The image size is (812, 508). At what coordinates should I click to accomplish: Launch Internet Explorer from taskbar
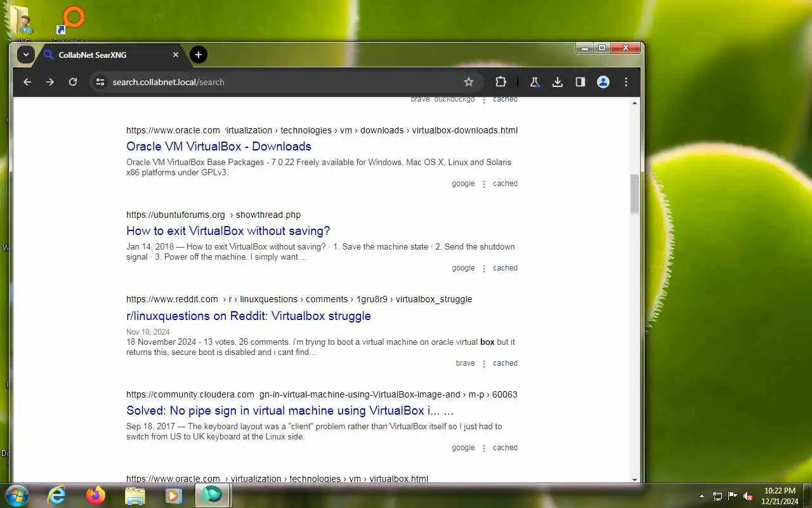click(x=56, y=495)
